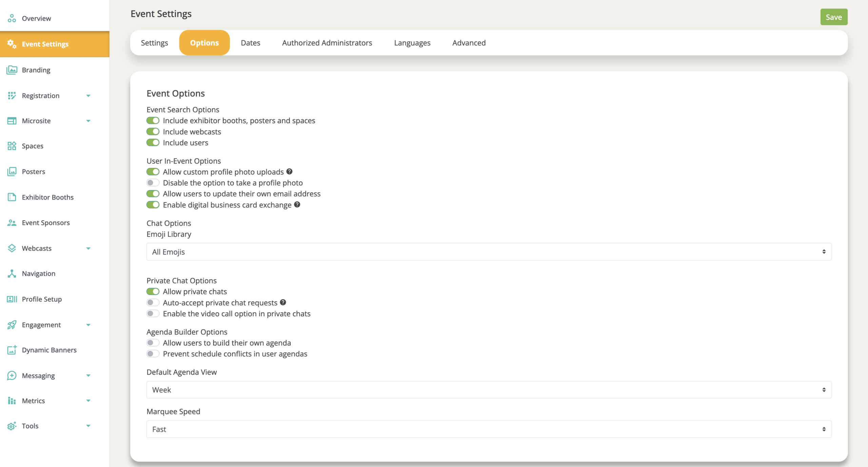Open Event Sponsors via people icon
The height and width of the screenshot is (467, 868).
click(x=12, y=223)
